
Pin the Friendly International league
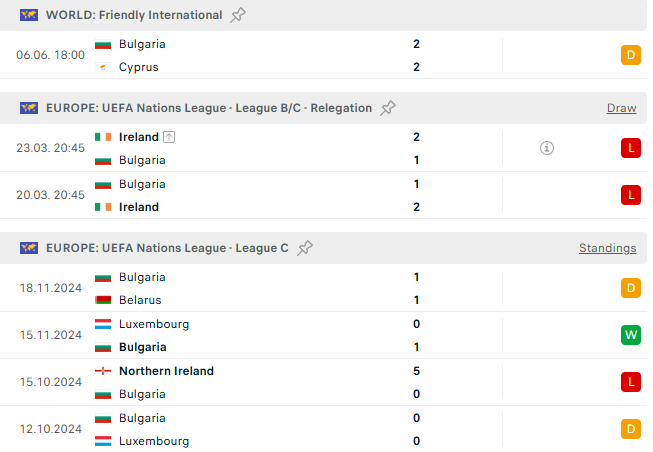tap(238, 15)
